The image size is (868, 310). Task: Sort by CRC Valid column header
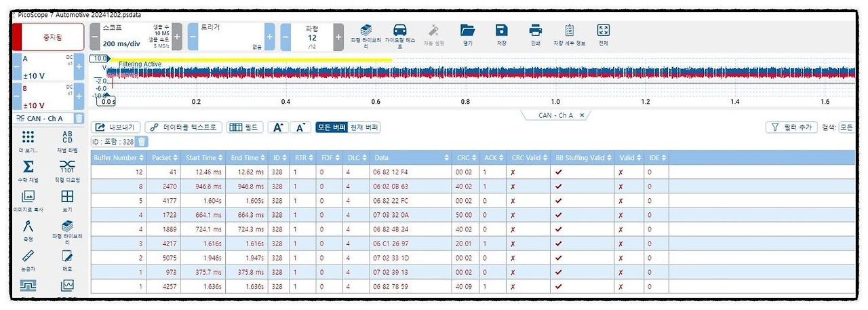click(529, 157)
